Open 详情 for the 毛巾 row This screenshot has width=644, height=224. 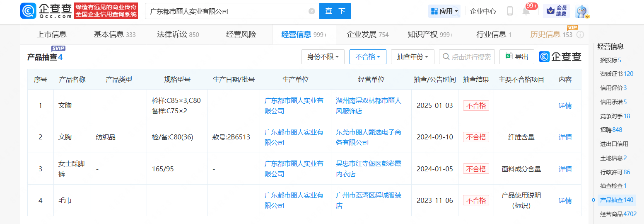pos(565,200)
